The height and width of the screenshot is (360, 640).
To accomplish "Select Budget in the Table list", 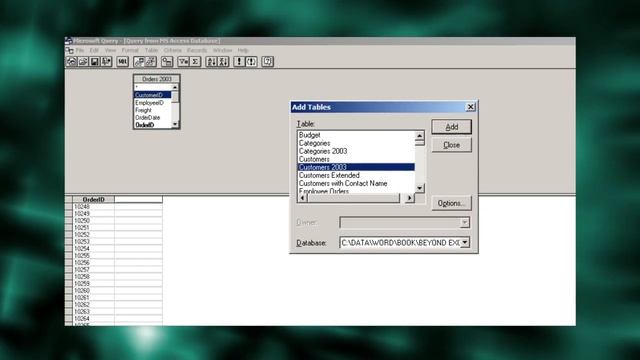I will (x=356, y=135).
